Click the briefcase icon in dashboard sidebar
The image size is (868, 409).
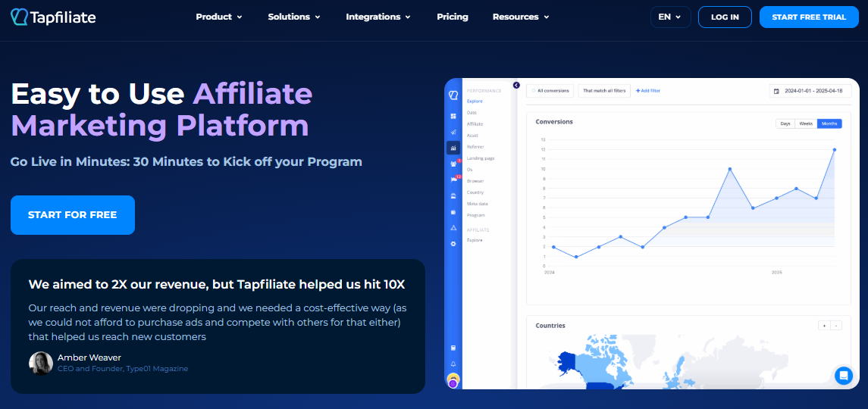tap(453, 212)
